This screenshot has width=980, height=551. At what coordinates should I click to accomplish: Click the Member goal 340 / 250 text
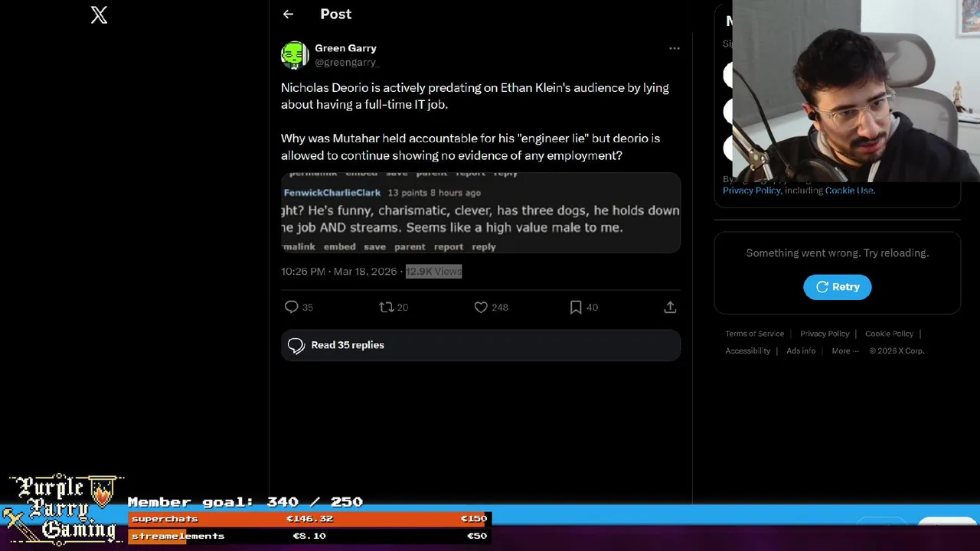tap(245, 502)
